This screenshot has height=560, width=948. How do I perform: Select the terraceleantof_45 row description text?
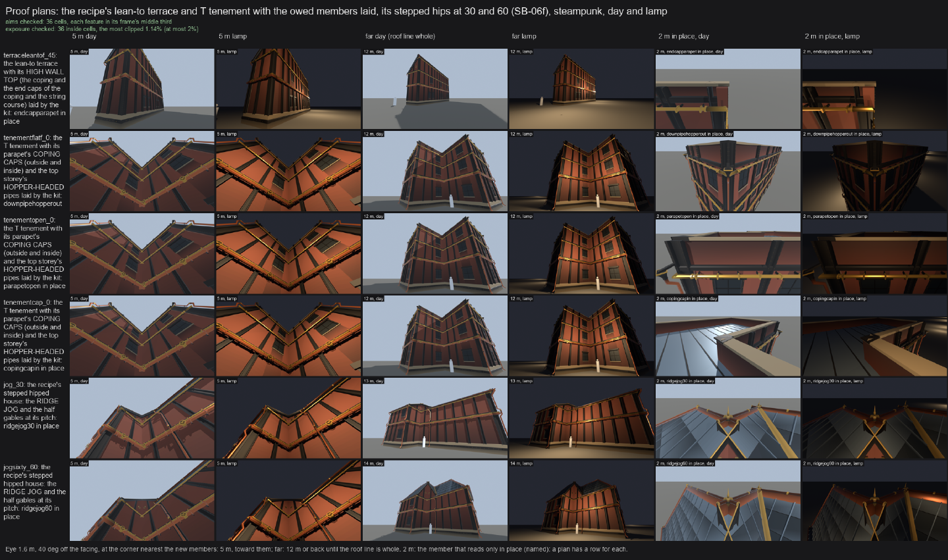pos(35,88)
